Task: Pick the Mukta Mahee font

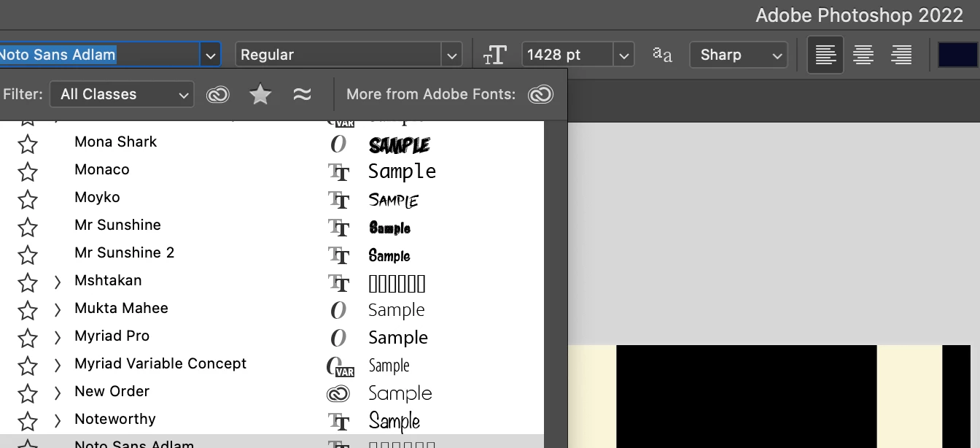Action: click(121, 308)
